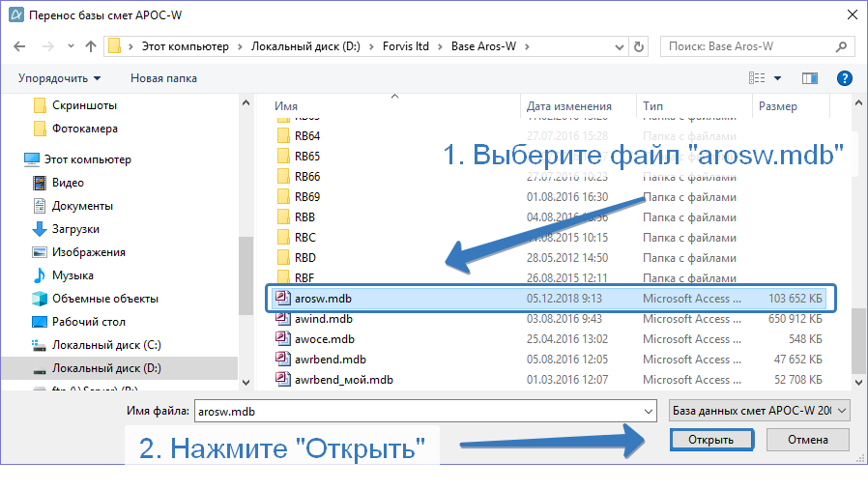Open the view options dropdown arrow

click(x=777, y=78)
